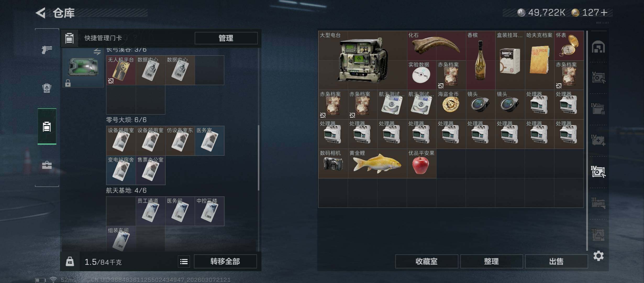
Task: Select the warehouse home storage icon
Action: click(598, 47)
